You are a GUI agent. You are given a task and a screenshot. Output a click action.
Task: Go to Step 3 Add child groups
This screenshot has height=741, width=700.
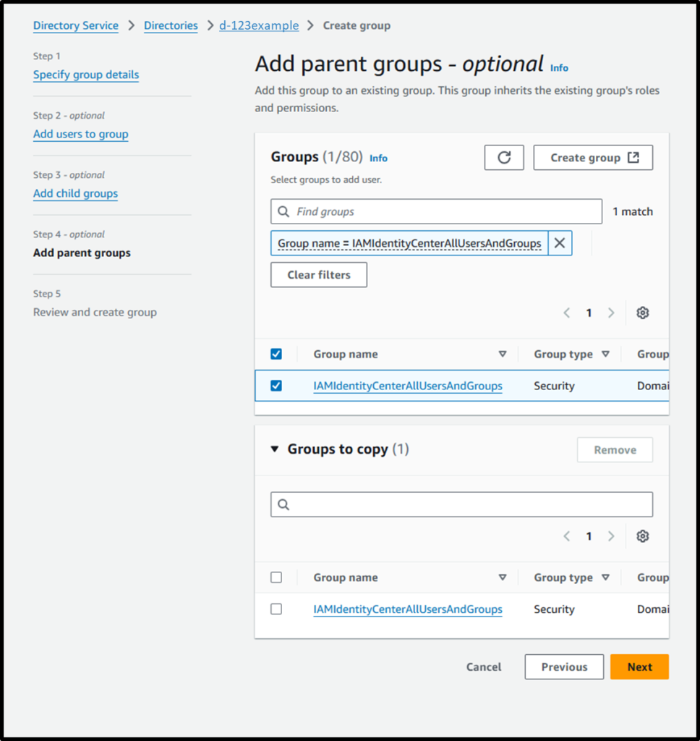76,194
